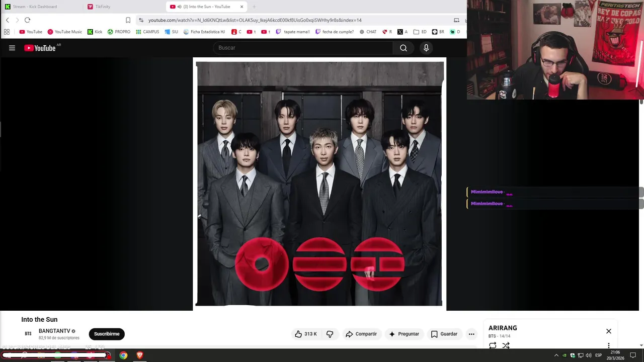This screenshot has height=362, width=644.
Task: Open the Windows notification center
Action: tap(633, 355)
